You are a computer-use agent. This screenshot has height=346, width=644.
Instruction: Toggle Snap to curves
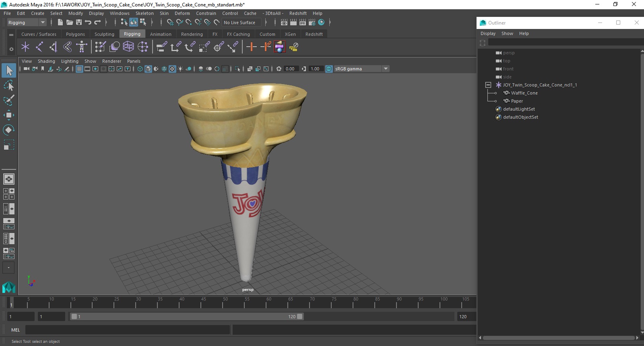(x=180, y=23)
